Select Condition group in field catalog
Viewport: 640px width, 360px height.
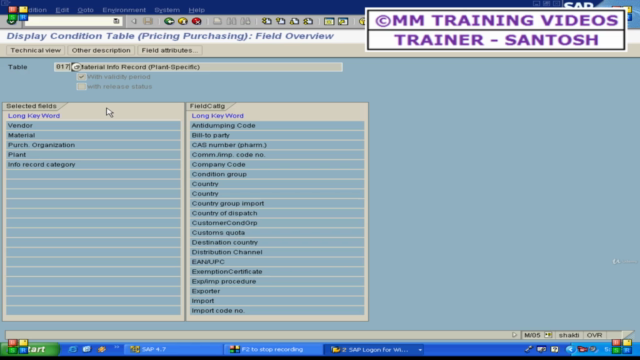[277, 174]
